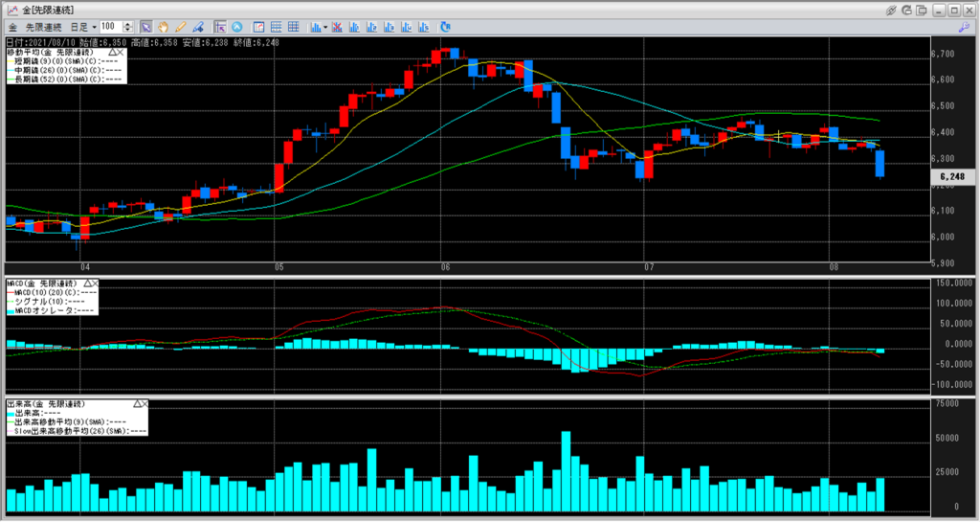Screen dimensions: 980x522
Task: Activate the hand pan tool
Action: pyautogui.click(x=163, y=27)
